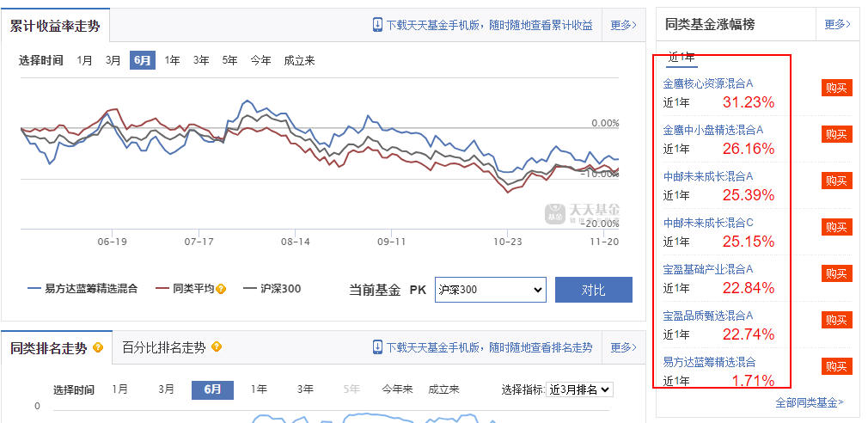Select 3月 in 同类排名走势 time options
Viewport: 868px width, 423px height.
pyautogui.click(x=166, y=389)
